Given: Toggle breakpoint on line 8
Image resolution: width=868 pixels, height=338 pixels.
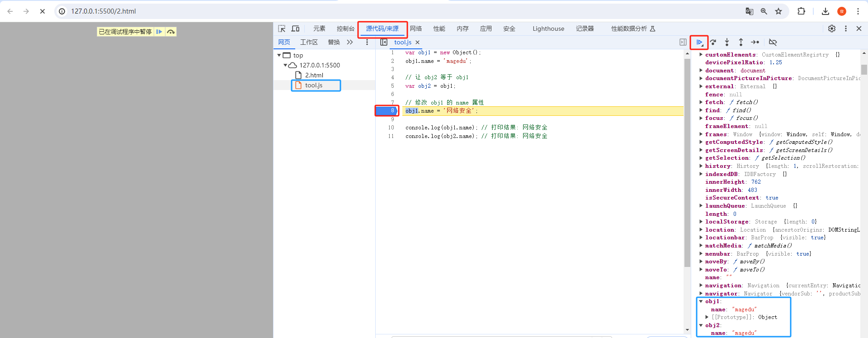Looking at the screenshot, I should point(392,110).
